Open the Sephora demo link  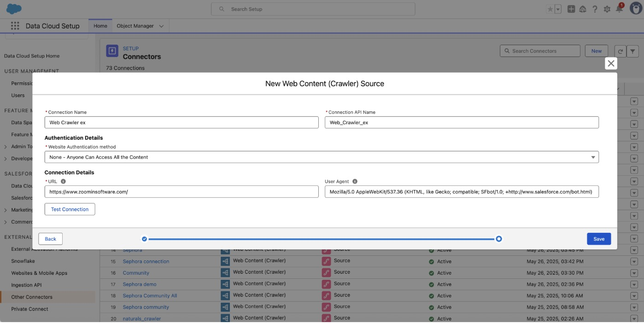pos(140,284)
